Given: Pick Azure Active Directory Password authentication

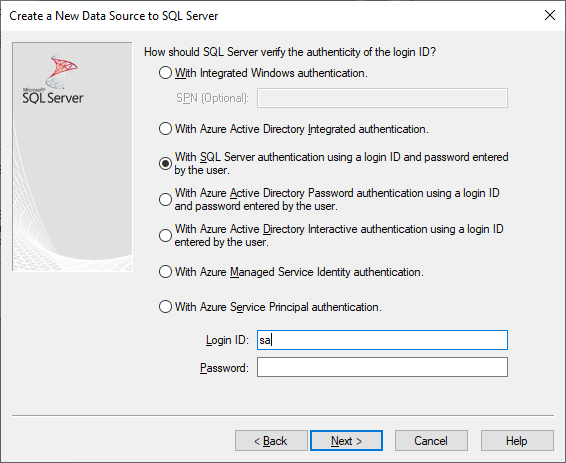Looking at the screenshot, I should pyautogui.click(x=165, y=199).
